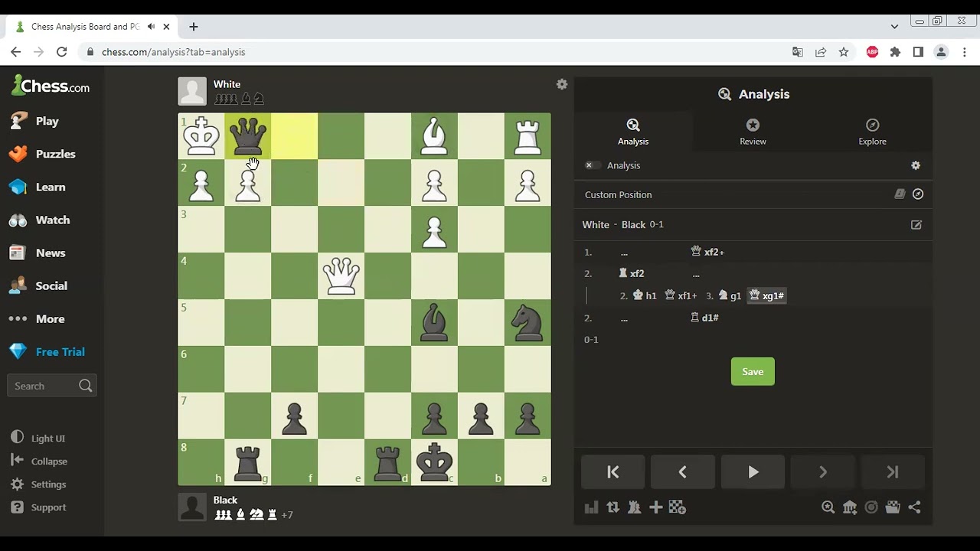Select move xf2+ in move list
The height and width of the screenshot is (551, 980).
click(x=707, y=252)
